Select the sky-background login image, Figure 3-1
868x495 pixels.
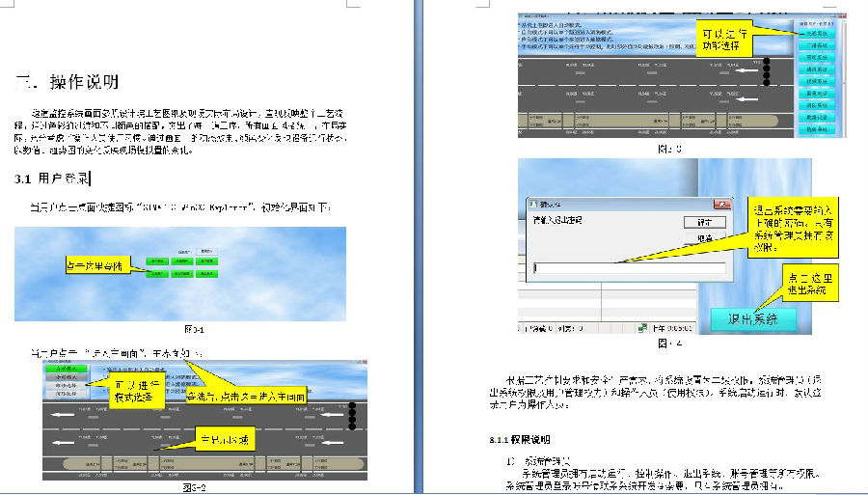(x=179, y=273)
